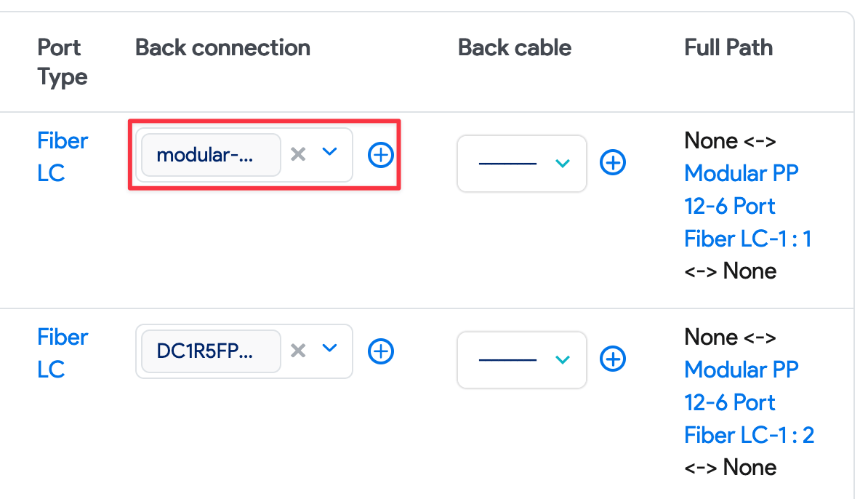Clear the DC1R5FP... connection with the X icon
The image size is (868, 499).
click(x=298, y=351)
